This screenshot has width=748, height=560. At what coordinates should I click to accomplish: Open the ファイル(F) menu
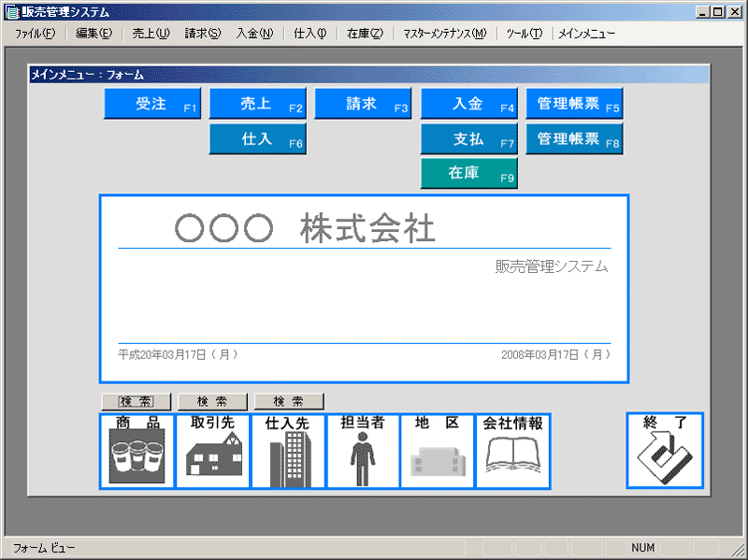coord(35,34)
